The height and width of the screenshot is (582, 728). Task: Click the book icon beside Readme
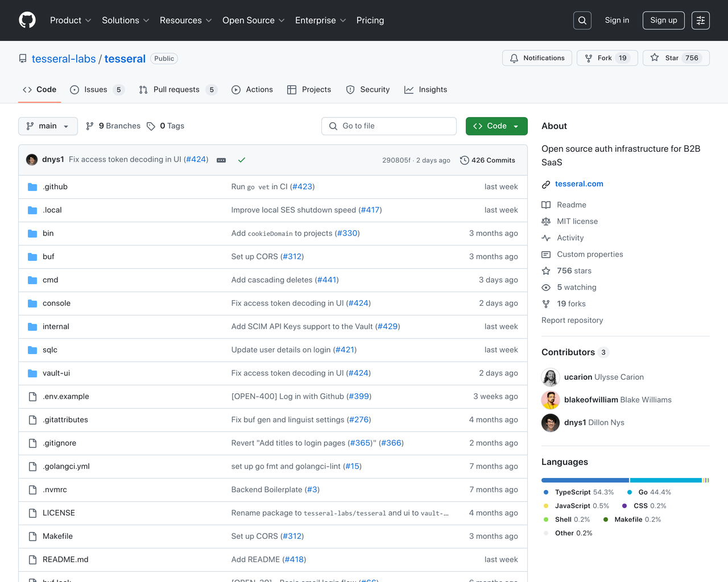(546, 205)
